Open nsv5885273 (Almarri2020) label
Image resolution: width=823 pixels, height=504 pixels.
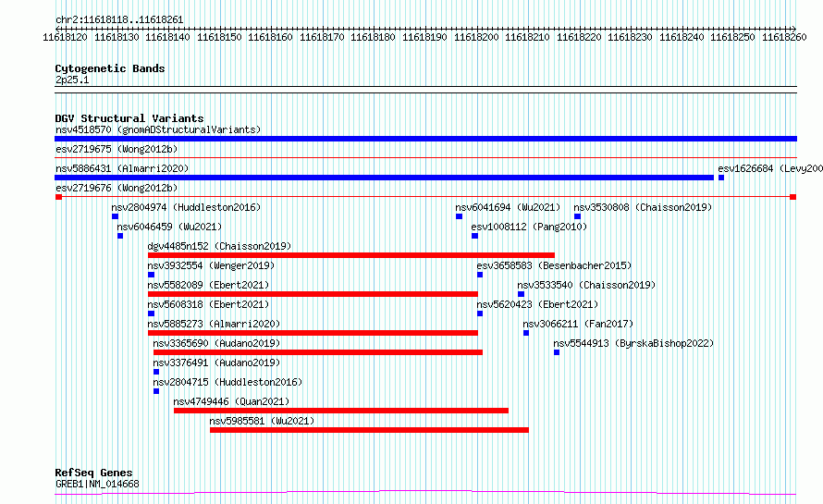[x=214, y=324]
